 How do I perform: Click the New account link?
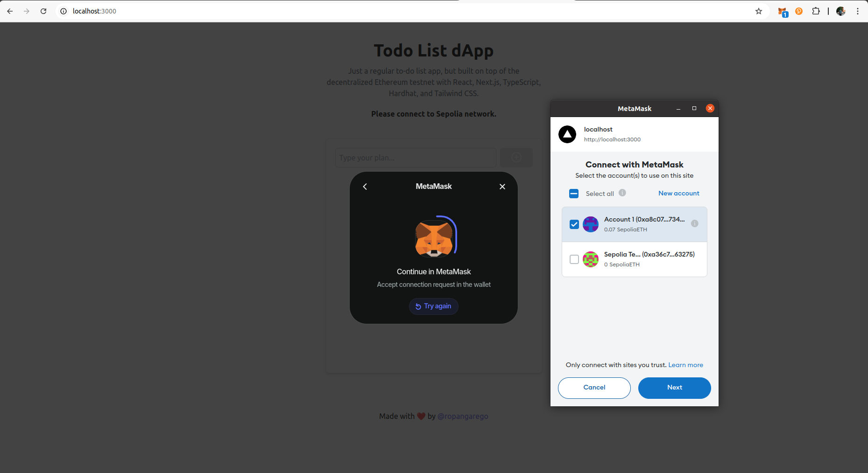click(x=679, y=193)
